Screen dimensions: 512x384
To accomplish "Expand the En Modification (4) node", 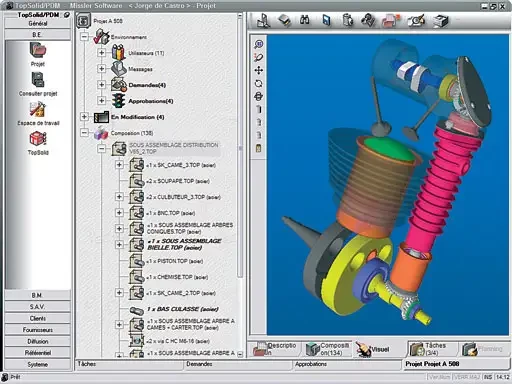I will [84, 117].
